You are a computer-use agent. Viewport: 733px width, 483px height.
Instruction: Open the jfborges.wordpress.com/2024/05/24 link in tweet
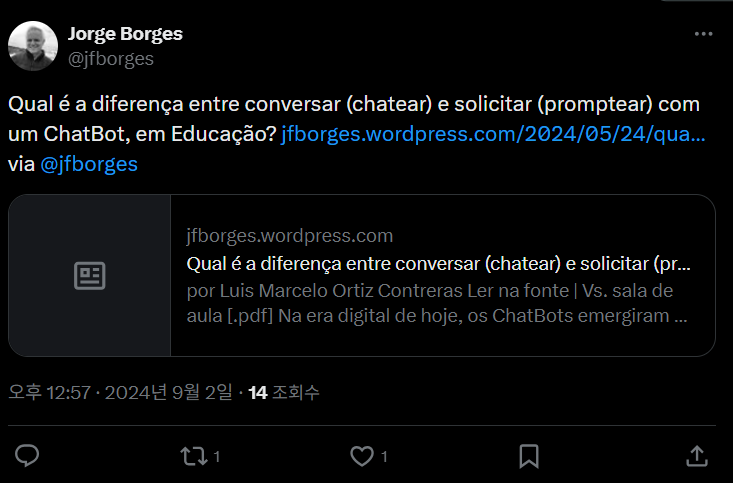pyautogui.click(x=493, y=134)
